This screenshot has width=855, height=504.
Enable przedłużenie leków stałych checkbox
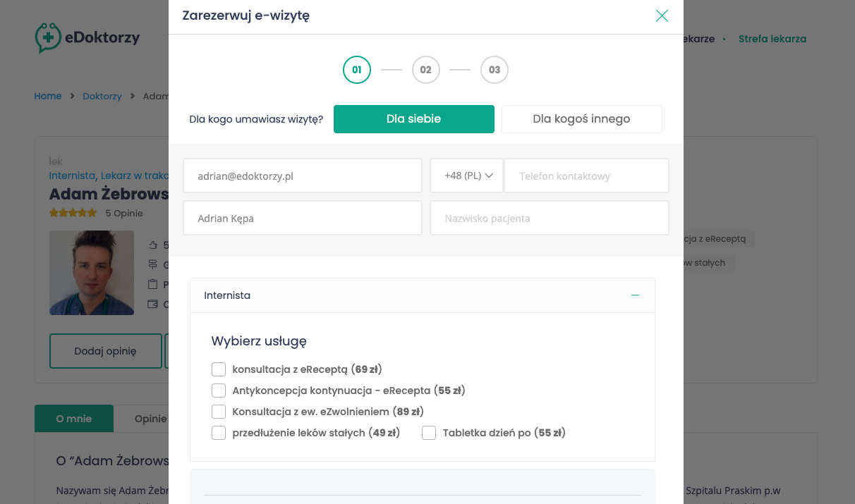click(x=219, y=433)
